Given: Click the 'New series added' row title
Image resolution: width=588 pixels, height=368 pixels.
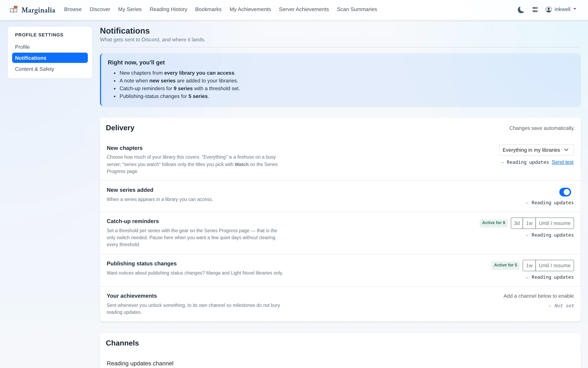Looking at the screenshot, I should (130, 190).
